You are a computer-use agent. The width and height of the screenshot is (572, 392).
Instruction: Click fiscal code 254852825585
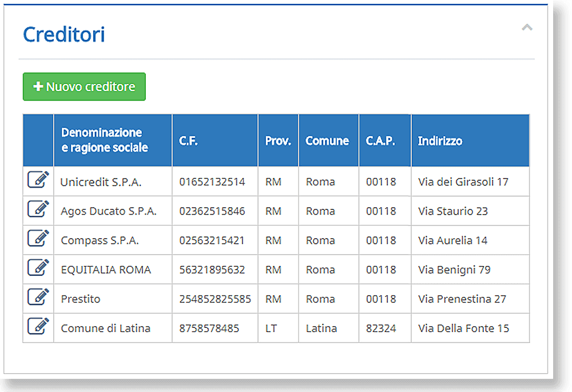215,299
